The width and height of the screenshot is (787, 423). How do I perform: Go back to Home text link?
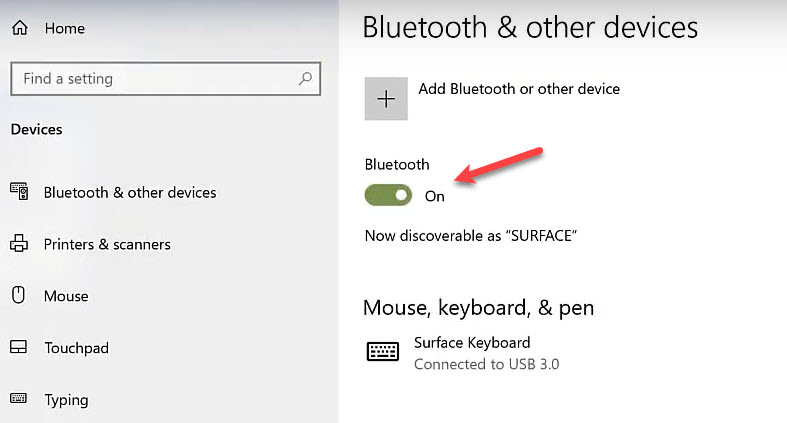click(x=65, y=29)
